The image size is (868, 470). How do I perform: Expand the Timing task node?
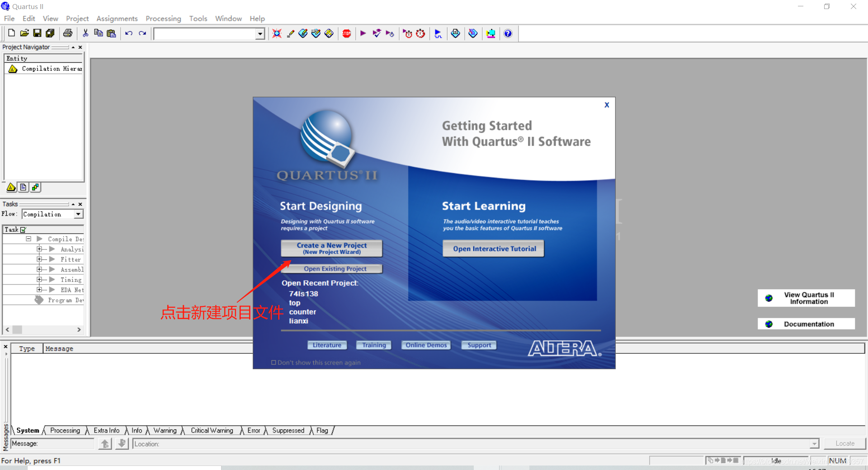tap(39, 280)
